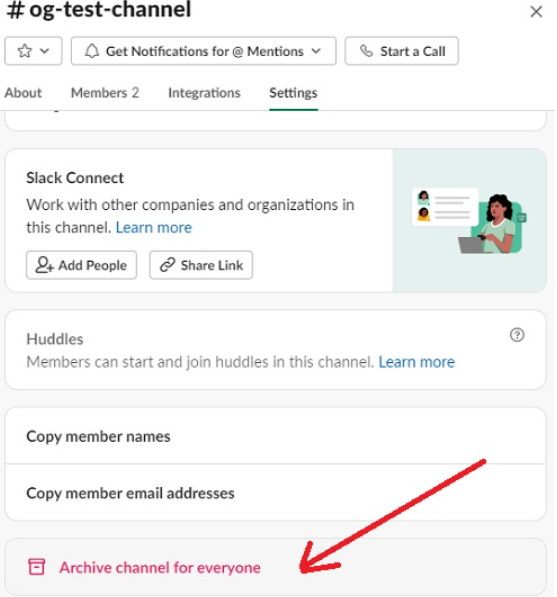Choose Archive channel for everyone
557x597 pixels.
click(276, 567)
